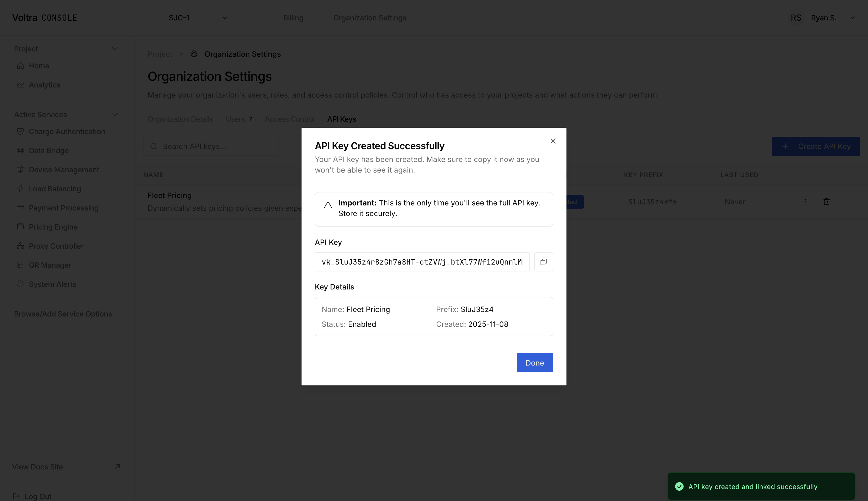Delete the Fleet Pricing API key
Image resolution: width=868 pixels, height=501 pixels.
point(826,202)
